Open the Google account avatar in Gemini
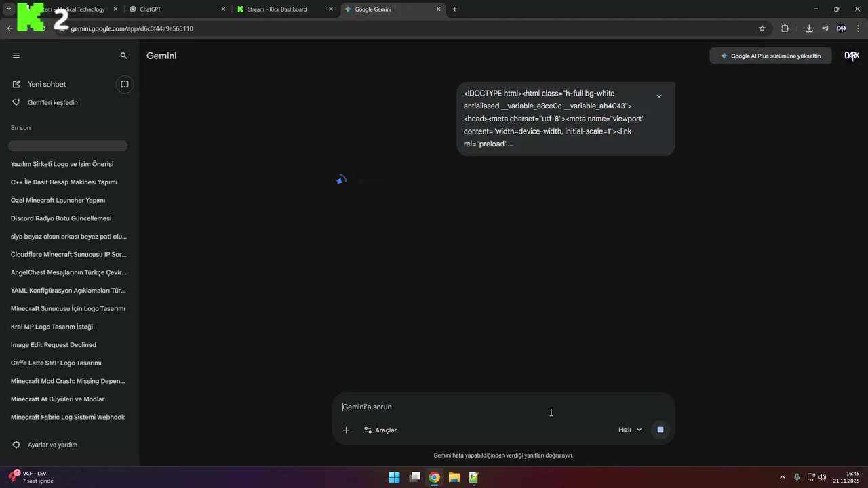 851,56
